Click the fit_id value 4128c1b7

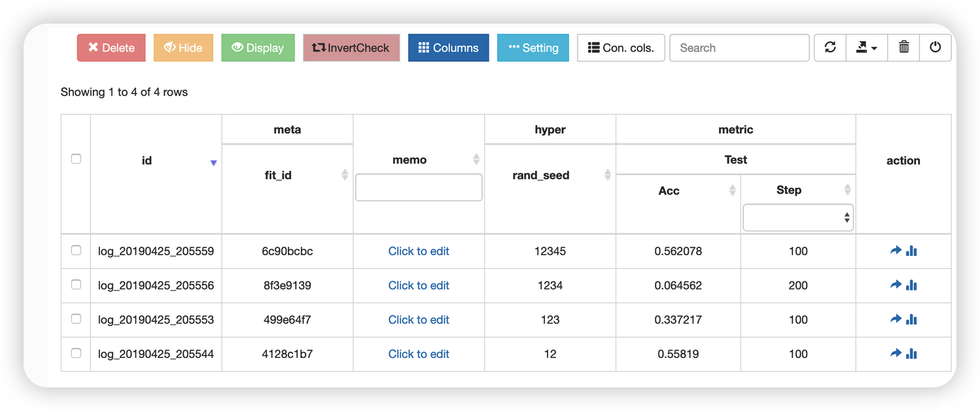287,354
